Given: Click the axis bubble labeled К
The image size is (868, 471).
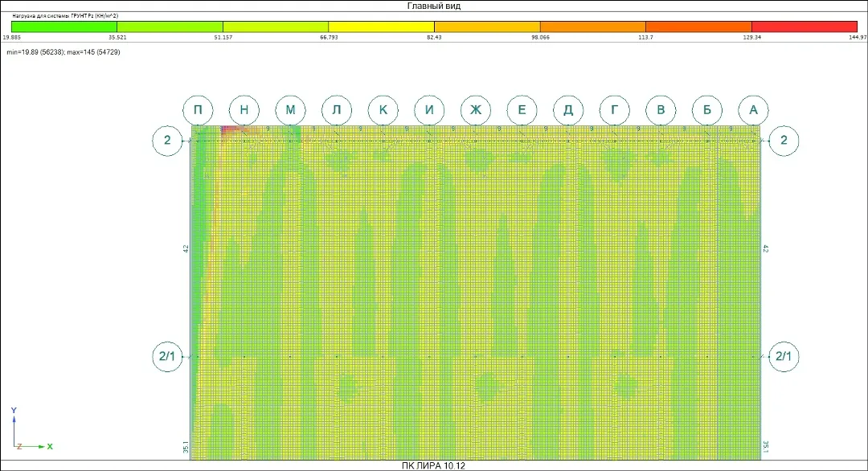Looking at the screenshot, I should tap(383, 109).
